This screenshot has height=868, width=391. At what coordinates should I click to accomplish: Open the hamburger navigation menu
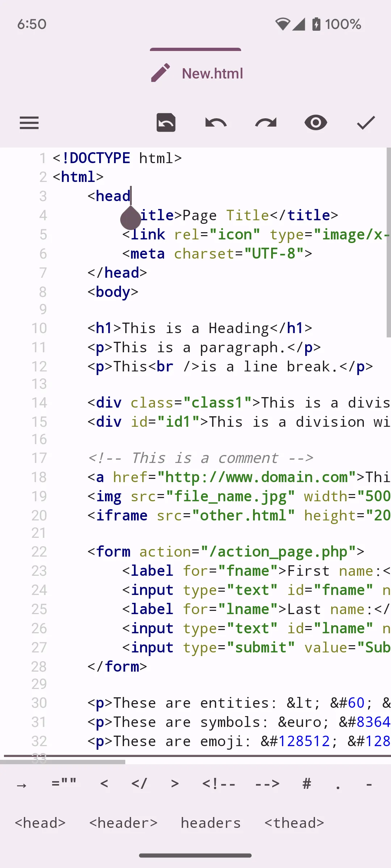click(x=29, y=123)
